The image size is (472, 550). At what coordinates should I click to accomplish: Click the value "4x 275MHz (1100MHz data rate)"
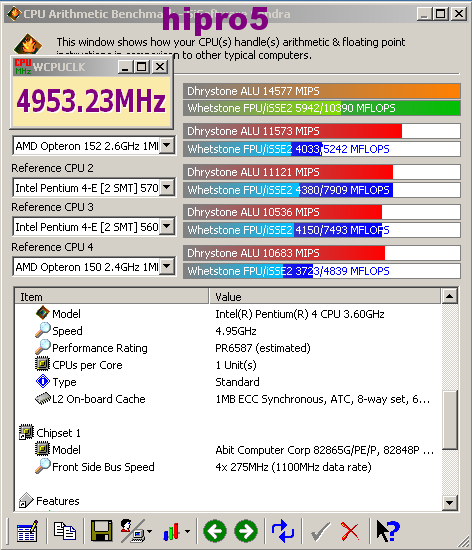(x=294, y=467)
